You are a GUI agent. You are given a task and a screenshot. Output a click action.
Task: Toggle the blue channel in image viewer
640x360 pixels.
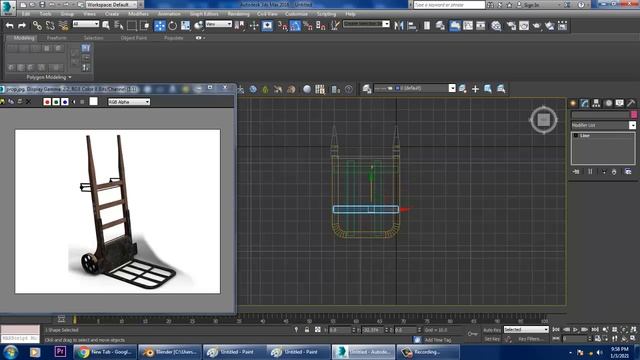tap(65, 102)
